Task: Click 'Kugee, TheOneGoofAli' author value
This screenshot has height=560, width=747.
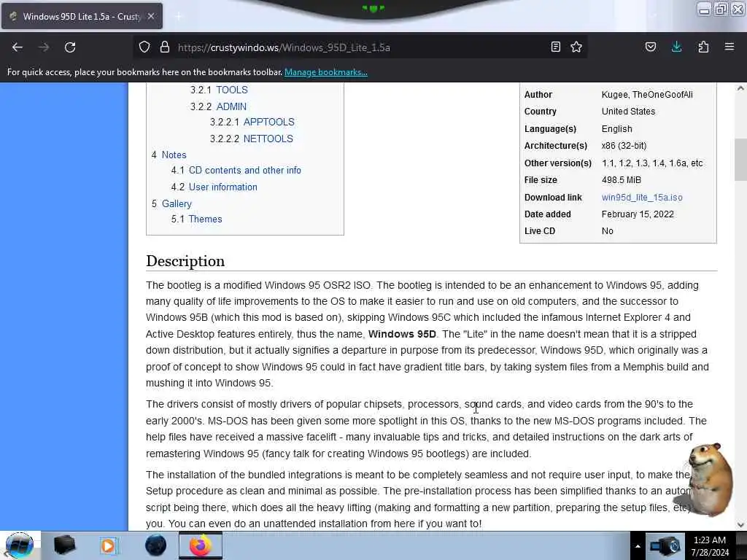Action: click(x=647, y=94)
